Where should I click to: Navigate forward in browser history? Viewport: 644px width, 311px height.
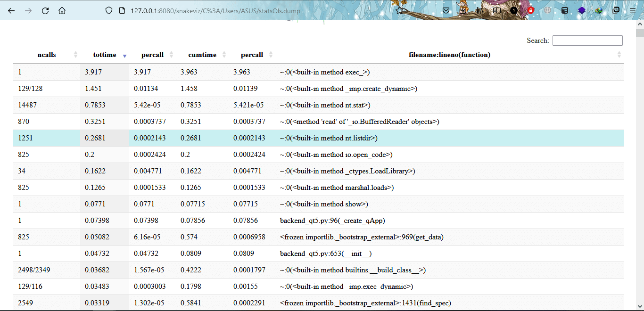[28, 10]
